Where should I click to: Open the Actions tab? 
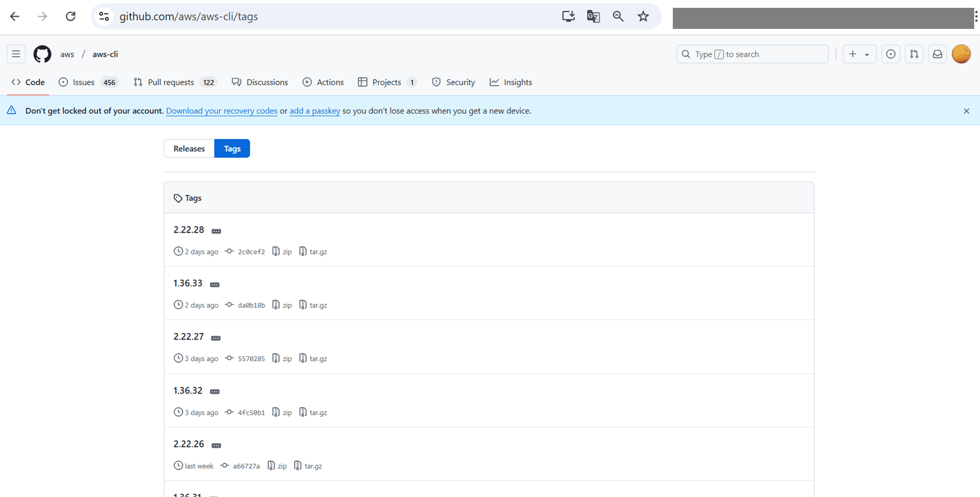pos(323,82)
